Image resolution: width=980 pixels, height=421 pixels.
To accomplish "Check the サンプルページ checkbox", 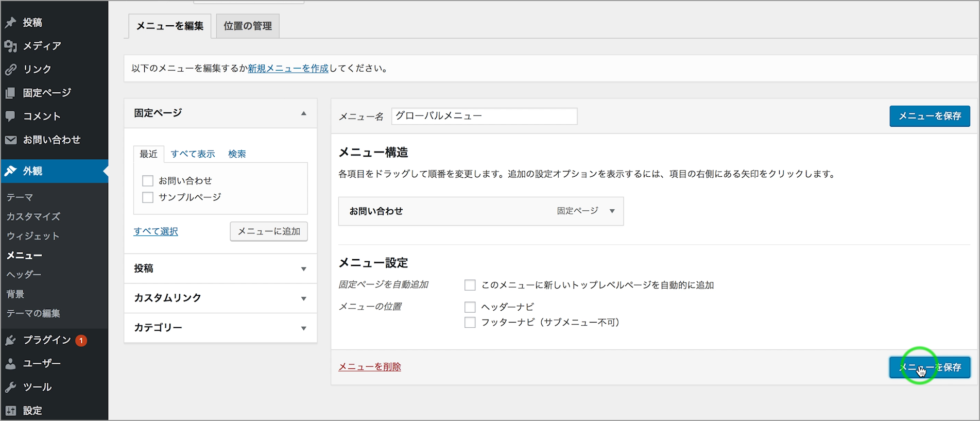I will [148, 197].
